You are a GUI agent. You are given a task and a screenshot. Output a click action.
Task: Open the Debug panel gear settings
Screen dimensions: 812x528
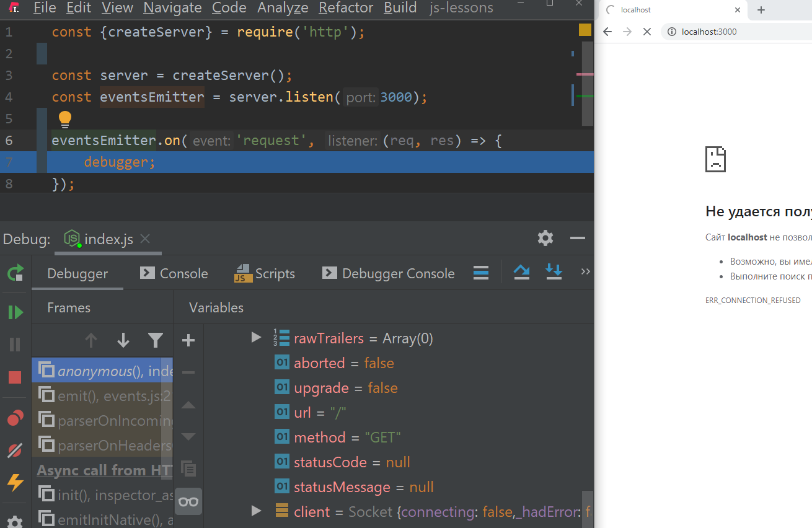tap(545, 238)
